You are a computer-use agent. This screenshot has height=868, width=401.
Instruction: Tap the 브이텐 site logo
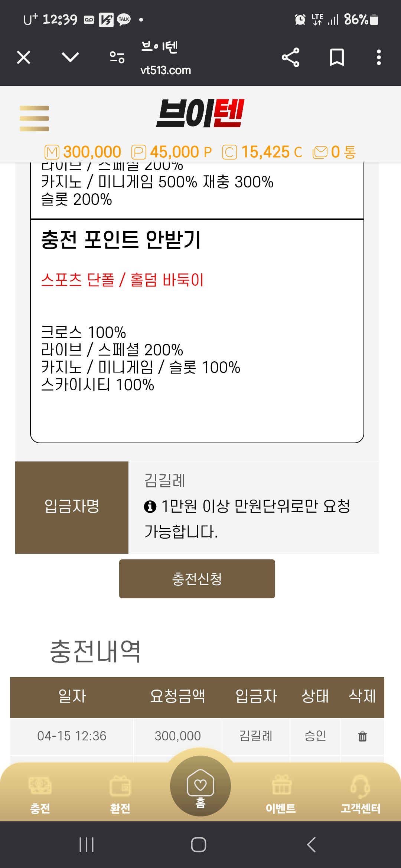(200, 113)
